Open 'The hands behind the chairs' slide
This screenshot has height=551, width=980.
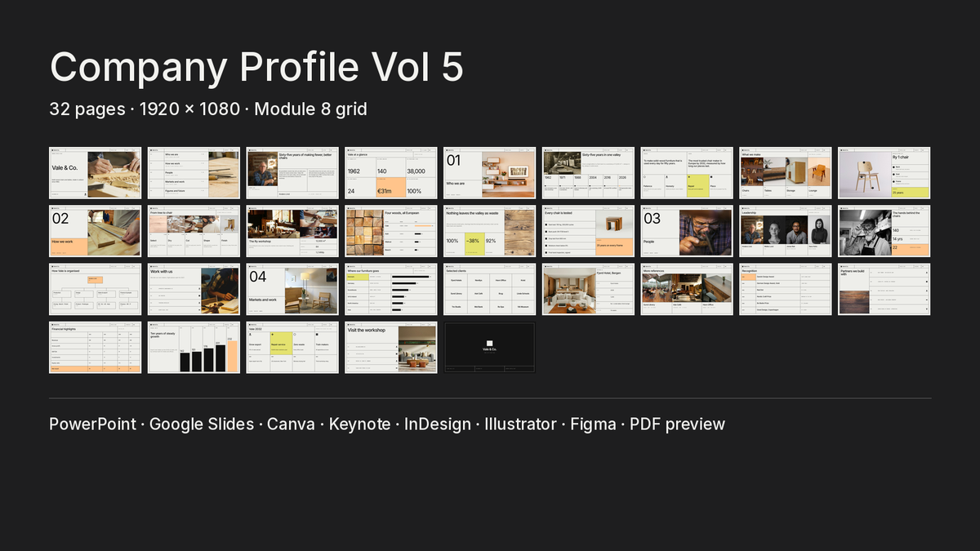tap(884, 231)
